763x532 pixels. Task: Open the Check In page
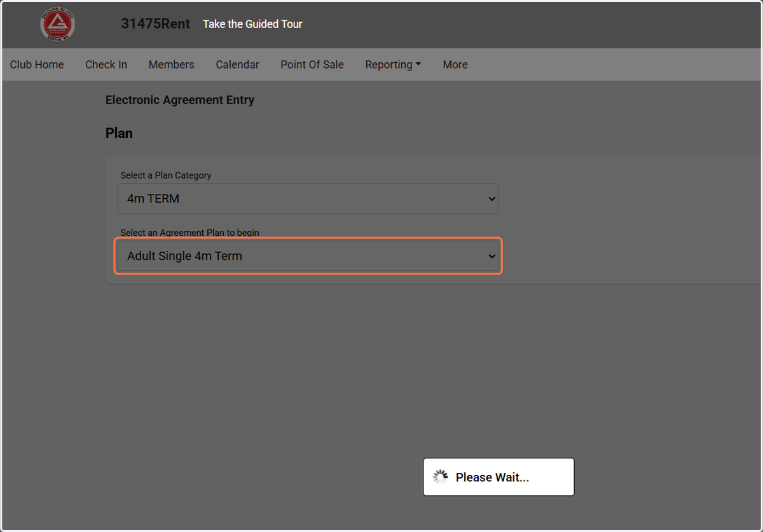(106, 64)
